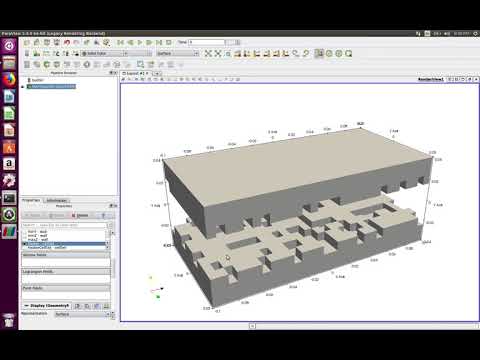Click the Zoom to Box icon
Viewport: 480px width, 360px height.
228,53
